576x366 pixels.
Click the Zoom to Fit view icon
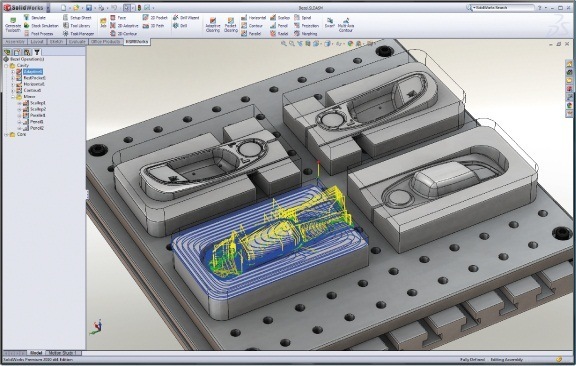[x=284, y=43]
